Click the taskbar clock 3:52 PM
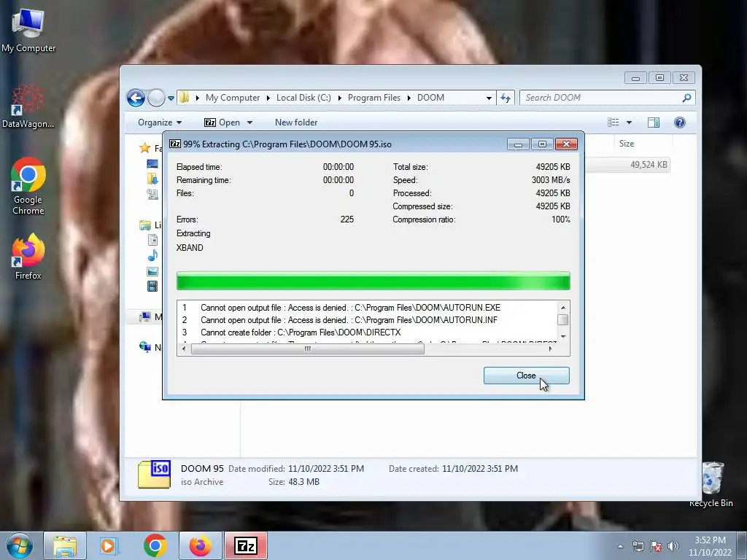 coord(710,540)
